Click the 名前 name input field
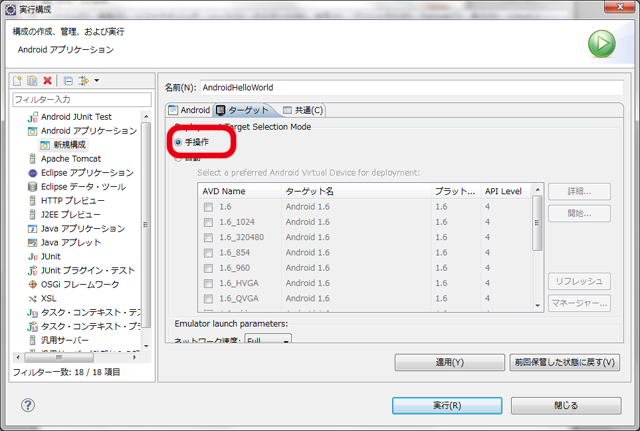The image size is (640, 431). [411, 87]
